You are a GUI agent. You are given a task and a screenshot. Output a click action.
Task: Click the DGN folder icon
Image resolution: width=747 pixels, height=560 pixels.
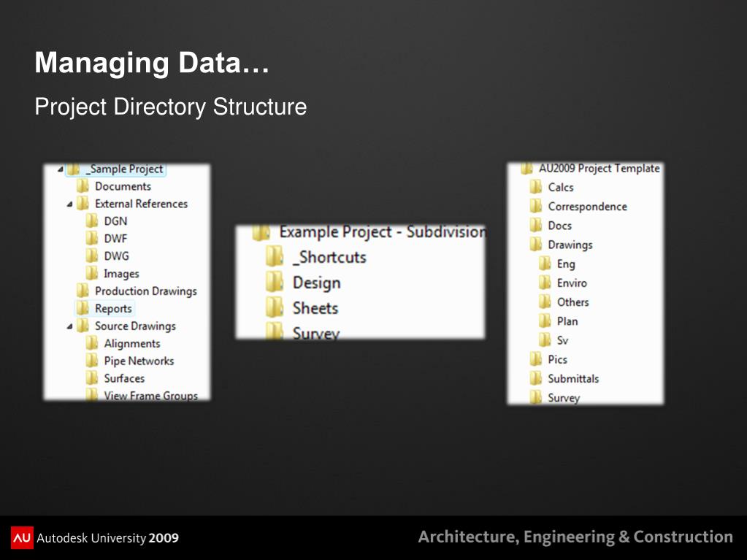pyautogui.click(x=92, y=221)
